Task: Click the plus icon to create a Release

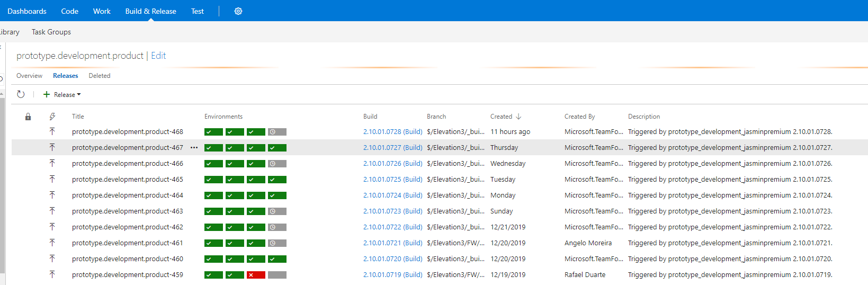Action: (x=47, y=94)
